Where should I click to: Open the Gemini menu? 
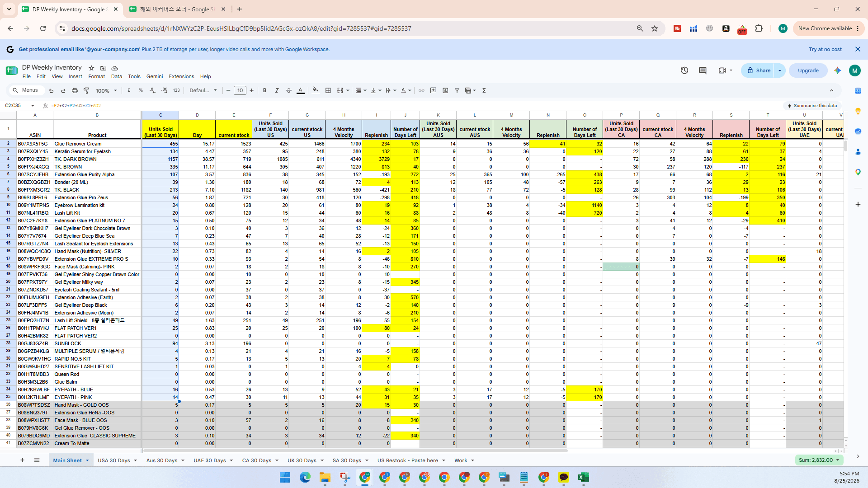155,76
